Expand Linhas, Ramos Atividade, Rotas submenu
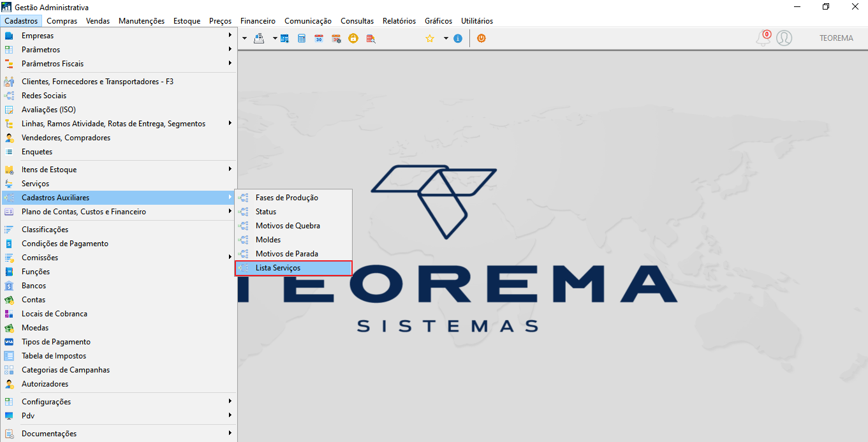 click(119, 124)
